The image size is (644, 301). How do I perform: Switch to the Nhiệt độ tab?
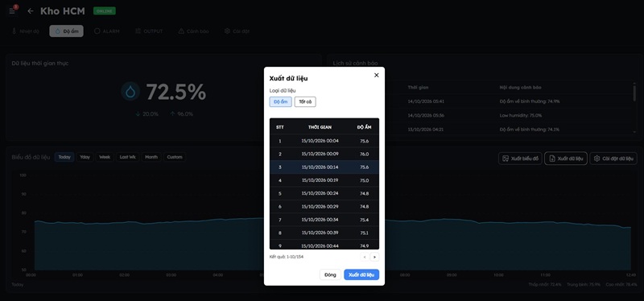(x=26, y=31)
